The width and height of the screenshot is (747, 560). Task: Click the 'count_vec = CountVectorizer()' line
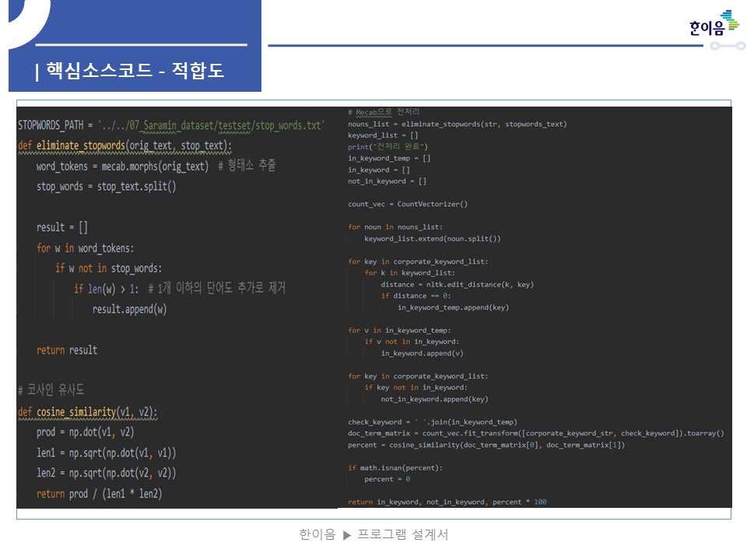[x=408, y=204]
